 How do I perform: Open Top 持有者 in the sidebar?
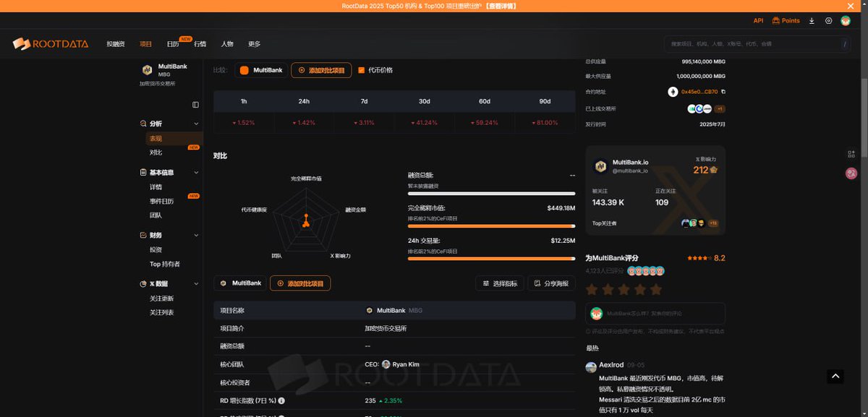tap(165, 264)
